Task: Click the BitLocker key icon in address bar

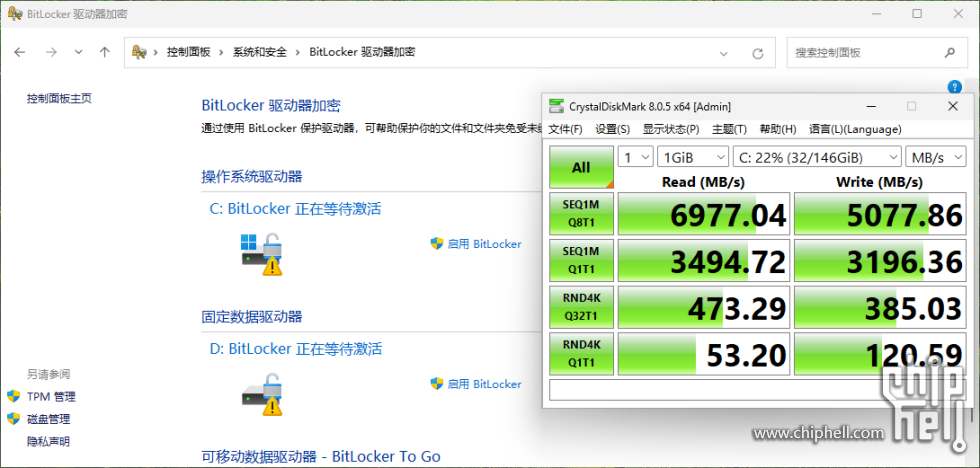Action: click(x=139, y=52)
